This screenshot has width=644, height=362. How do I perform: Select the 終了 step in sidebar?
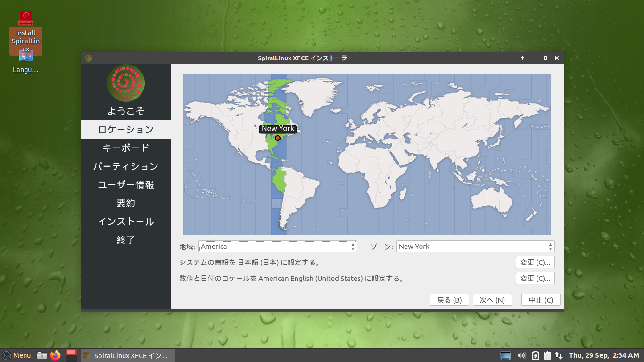click(x=126, y=239)
